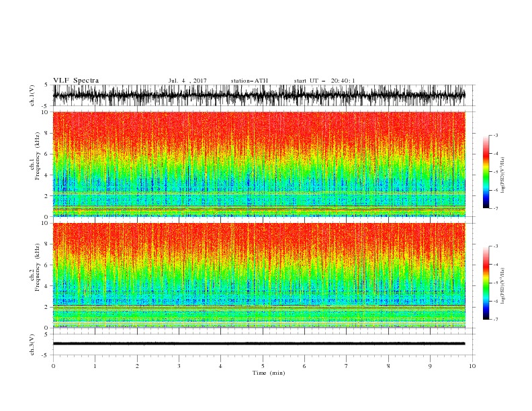This screenshot has width=532, height=411.
Task: Click the lower PSD color bar for ch.2
Action: click(486, 283)
